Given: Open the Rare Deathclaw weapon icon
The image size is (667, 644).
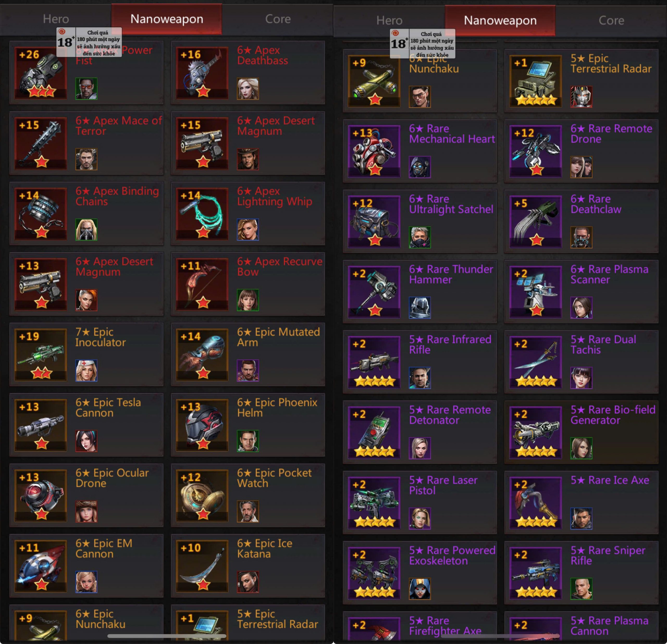Looking at the screenshot, I should pos(536,222).
